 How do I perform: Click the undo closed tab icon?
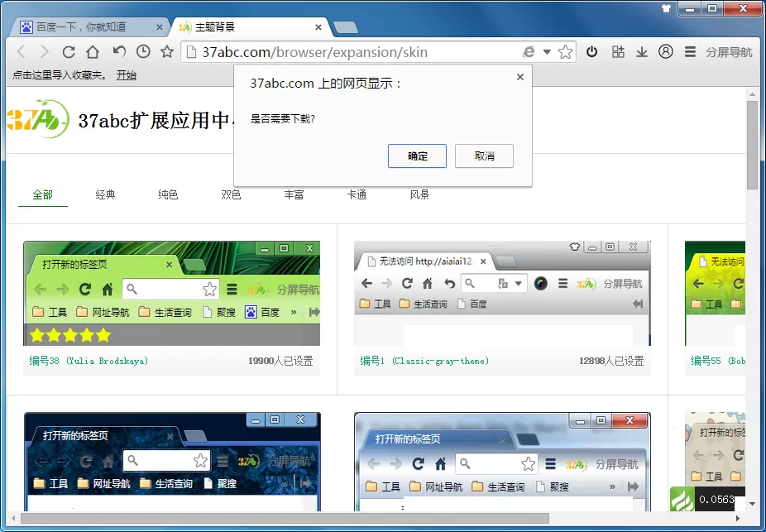pyautogui.click(x=119, y=50)
